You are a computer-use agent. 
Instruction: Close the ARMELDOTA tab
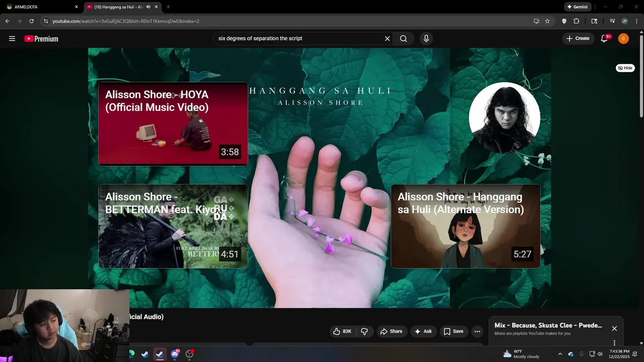[76, 7]
